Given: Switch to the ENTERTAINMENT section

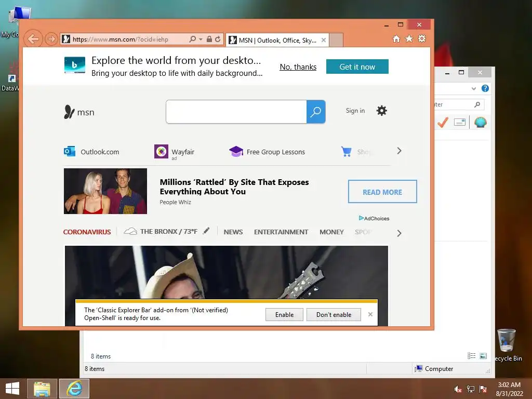Looking at the screenshot, I should pos(281,232).
